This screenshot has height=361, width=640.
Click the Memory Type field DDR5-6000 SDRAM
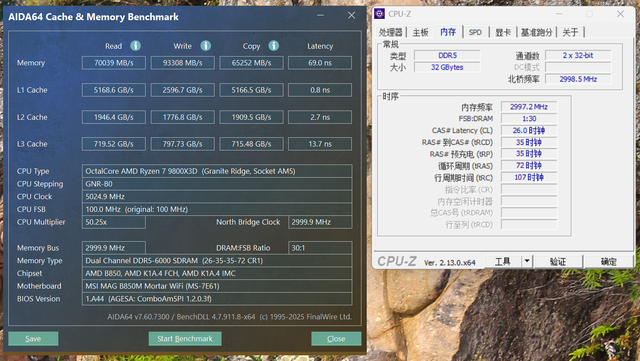[x=217, y=261]
